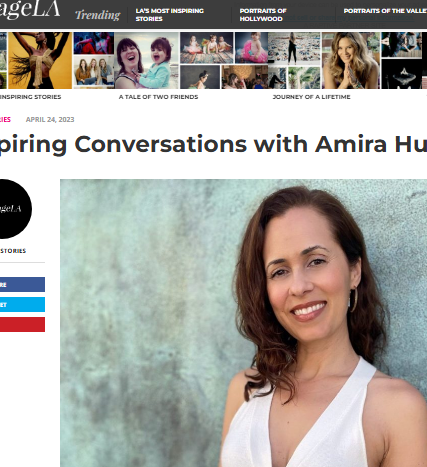Click the April 24, 2023 date

pyautogui.click(x=50, y=120)
